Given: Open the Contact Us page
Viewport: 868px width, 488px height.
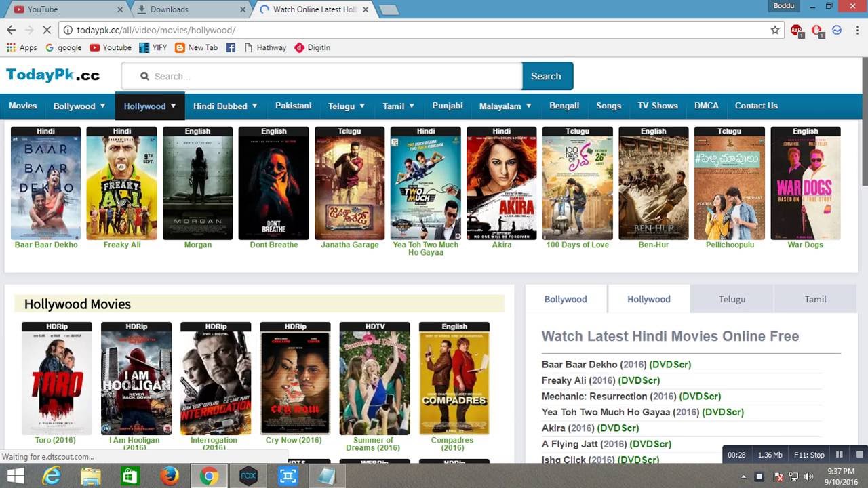Looking at the screenshot, I should click(756, 106).
